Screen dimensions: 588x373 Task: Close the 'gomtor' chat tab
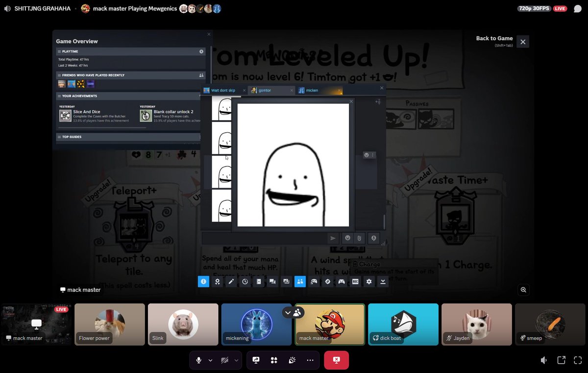[292, 91]
